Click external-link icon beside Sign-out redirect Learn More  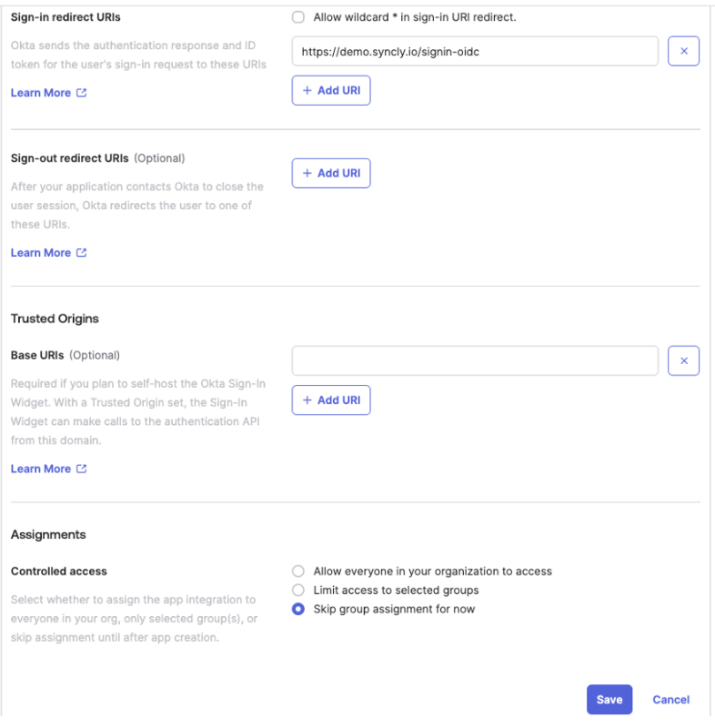[80, 252]
